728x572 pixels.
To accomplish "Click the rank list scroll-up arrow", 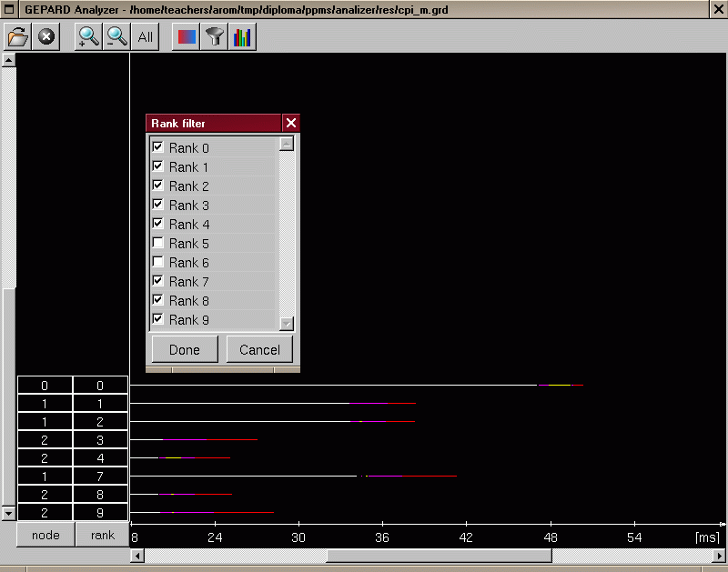I will (287, 144).
